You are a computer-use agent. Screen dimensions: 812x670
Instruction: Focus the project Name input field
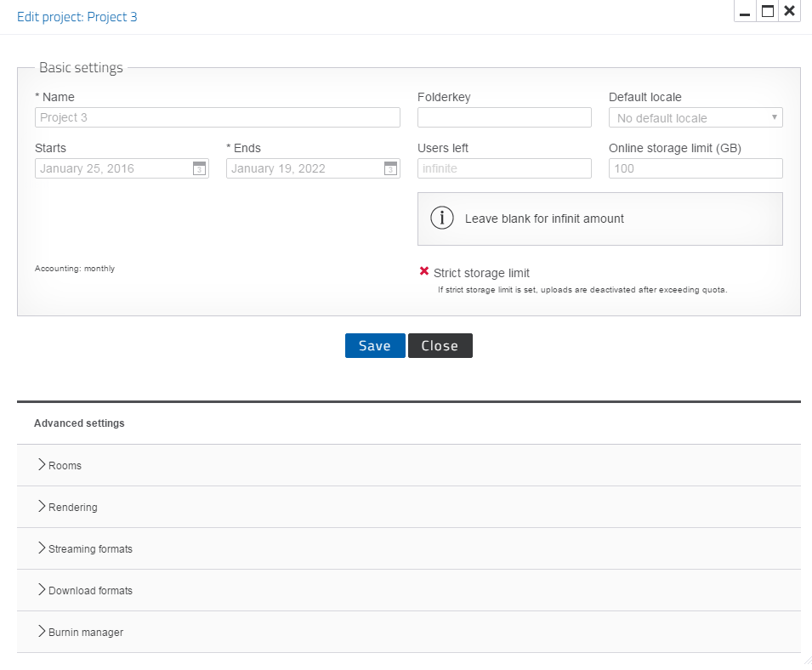[218, 117]
